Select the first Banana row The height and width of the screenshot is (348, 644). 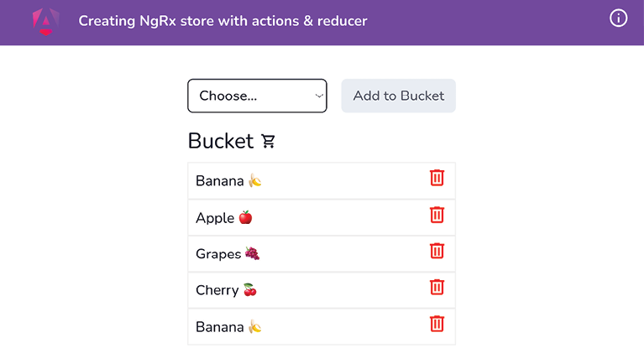322,181
